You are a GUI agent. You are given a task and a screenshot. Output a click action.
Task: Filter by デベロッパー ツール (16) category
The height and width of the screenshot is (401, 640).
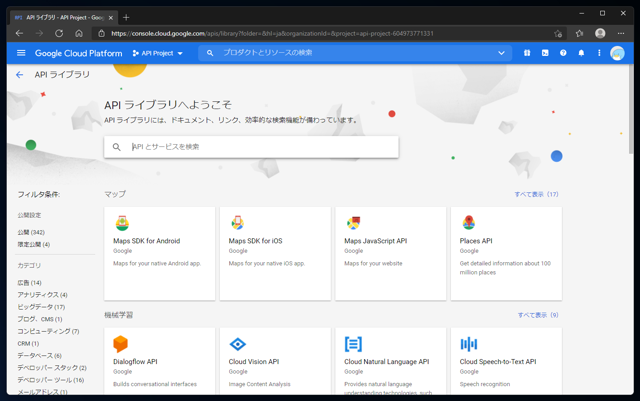point(51,380)
